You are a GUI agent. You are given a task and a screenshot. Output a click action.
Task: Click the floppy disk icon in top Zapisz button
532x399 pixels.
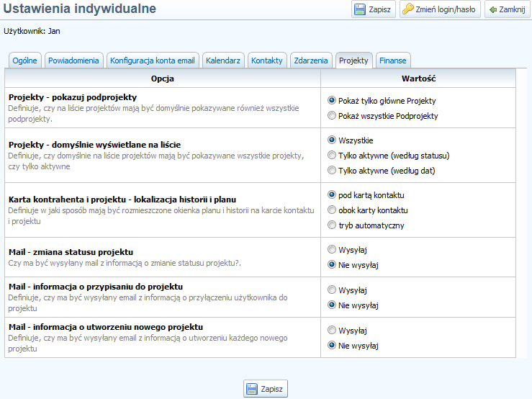[360, 9]
